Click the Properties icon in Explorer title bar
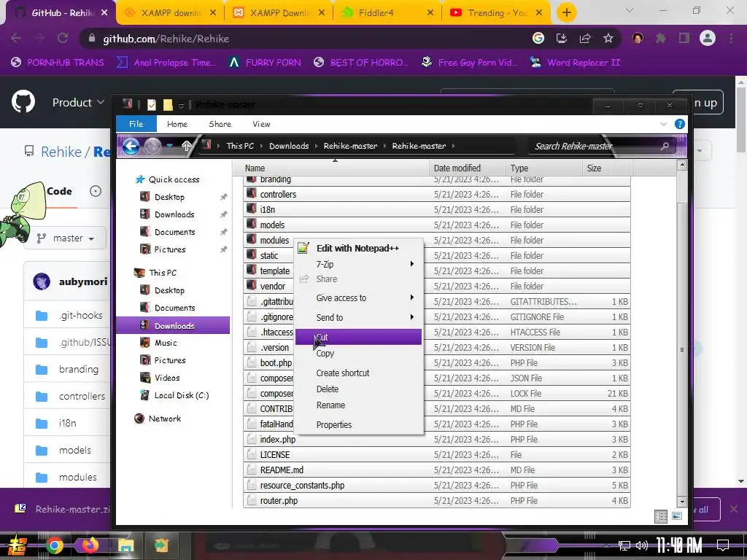Viewport: 747px width, 560px height. click(x=152, y=105)
